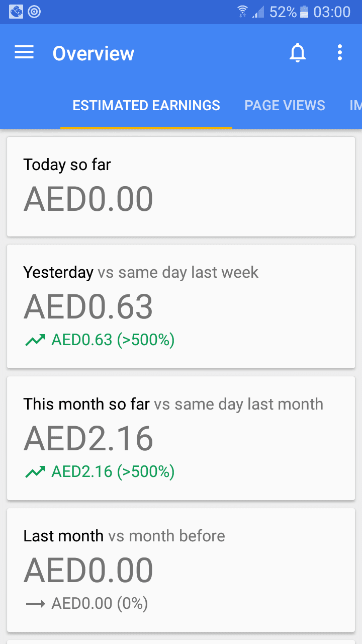Open the This month so far card
Screen dimensions: 362x644
pyautogui.click(x=181, y=438)
